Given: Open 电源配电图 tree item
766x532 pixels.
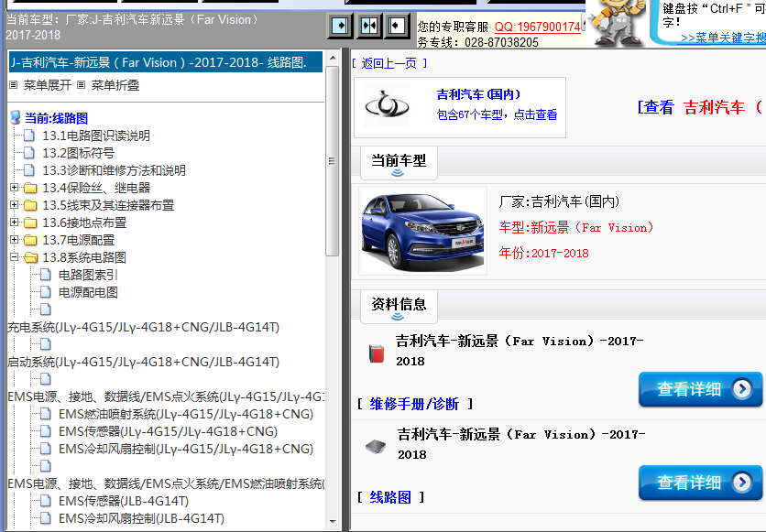Looking at the screenshot, I should [x=88, y=292].
